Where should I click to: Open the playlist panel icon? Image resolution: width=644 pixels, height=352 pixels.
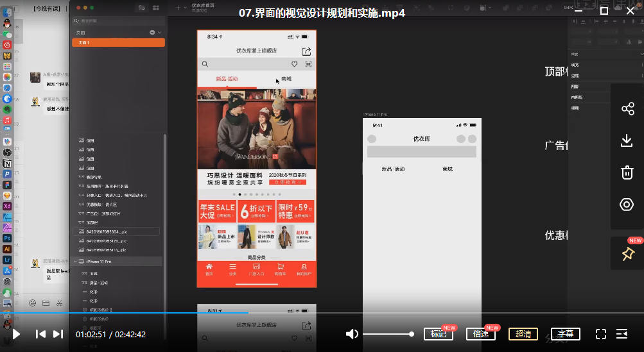coord(622,334)
